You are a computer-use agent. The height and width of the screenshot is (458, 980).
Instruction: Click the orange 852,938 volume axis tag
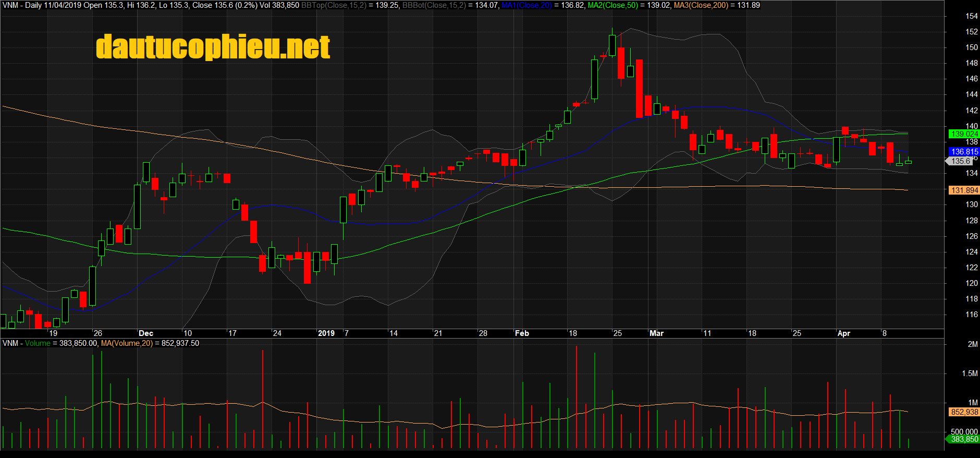click(x=964, y=412)
